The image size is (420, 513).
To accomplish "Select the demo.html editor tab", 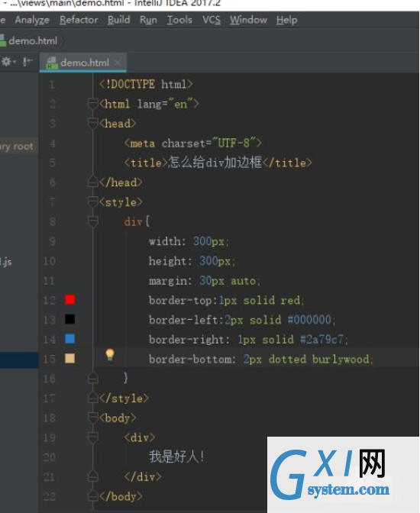I will (83, 62).
